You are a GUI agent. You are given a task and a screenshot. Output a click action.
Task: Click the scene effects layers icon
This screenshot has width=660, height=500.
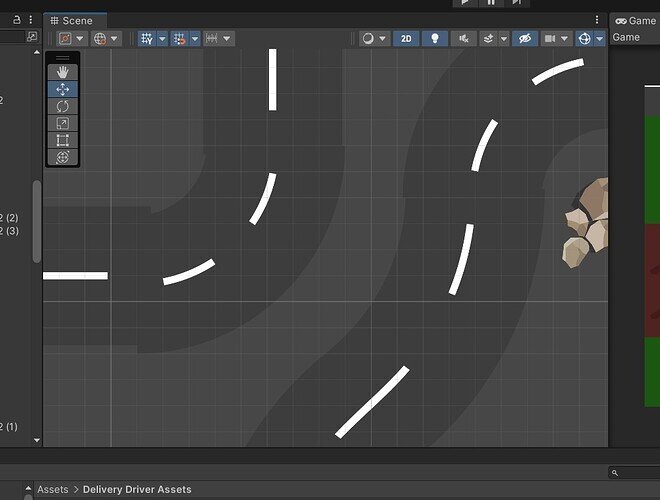(488, 39)
